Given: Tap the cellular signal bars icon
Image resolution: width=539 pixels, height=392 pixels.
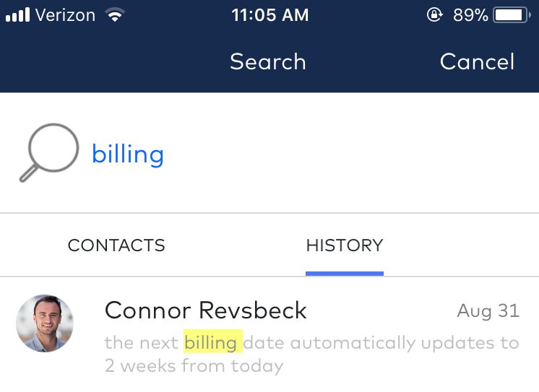Looking at the screenshot, I should point(16,15).
